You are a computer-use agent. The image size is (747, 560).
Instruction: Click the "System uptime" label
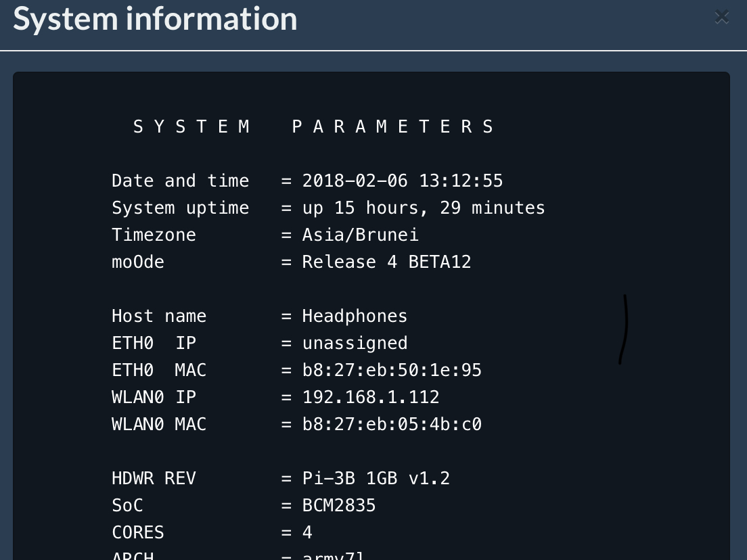point(180,208)
